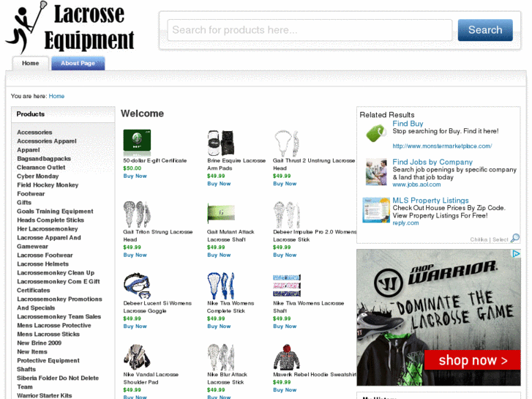This screenshot has width=532, height=399.
Task: Open the Cyber Monday category
Action: pos(37,176)
